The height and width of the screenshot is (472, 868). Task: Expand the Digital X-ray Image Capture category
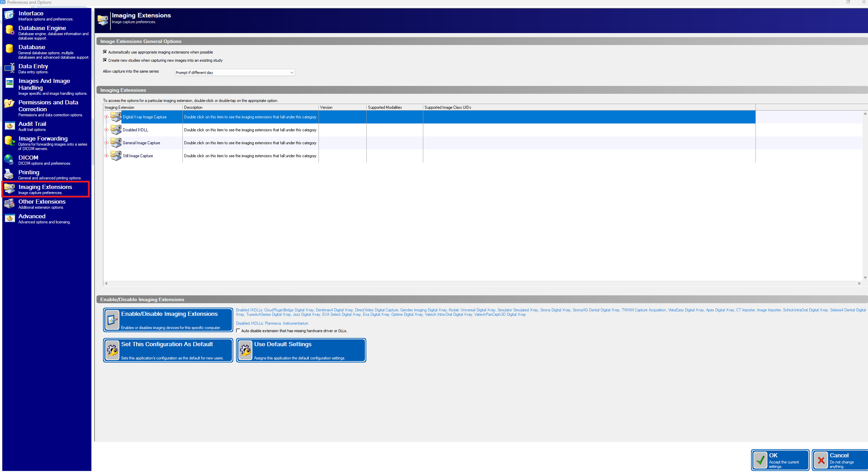tap(106, 117)
